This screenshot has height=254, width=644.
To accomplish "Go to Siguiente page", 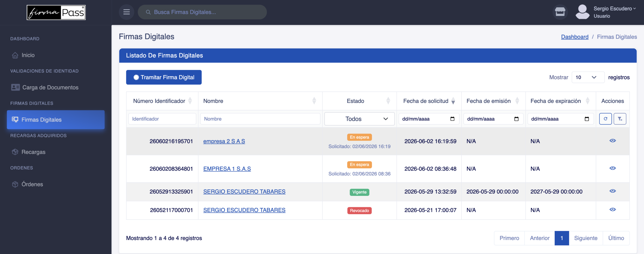I will click(586, 238).
